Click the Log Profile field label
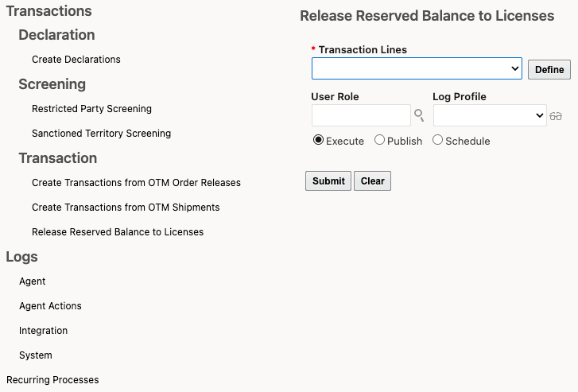The image size is (578, 392). coord(460,97)
